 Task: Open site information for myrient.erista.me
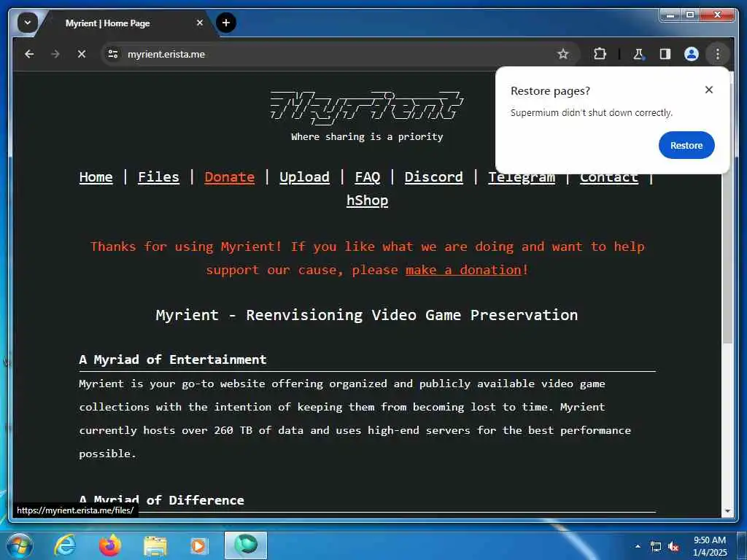coord(113,54)
